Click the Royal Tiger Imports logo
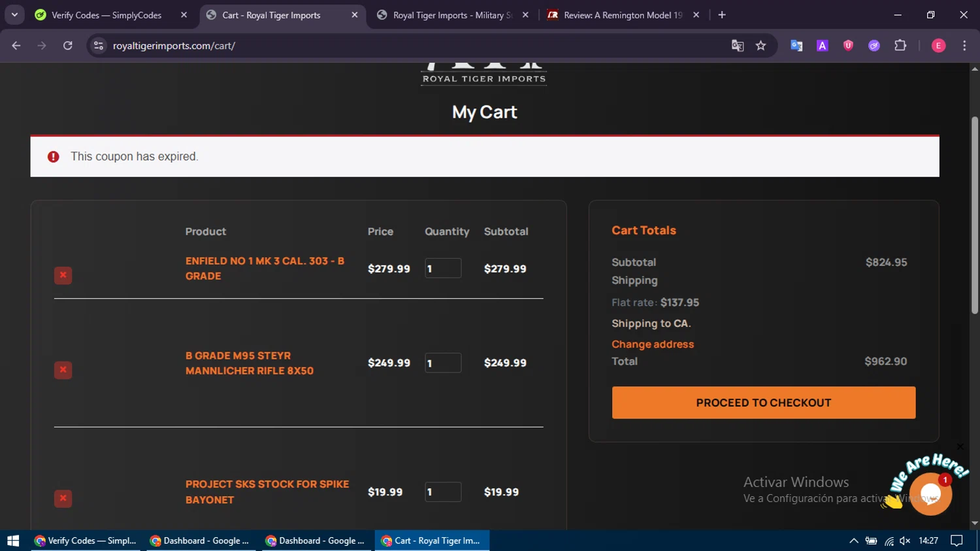The width and height of the screenshot is (980, 551). [484, 74]
